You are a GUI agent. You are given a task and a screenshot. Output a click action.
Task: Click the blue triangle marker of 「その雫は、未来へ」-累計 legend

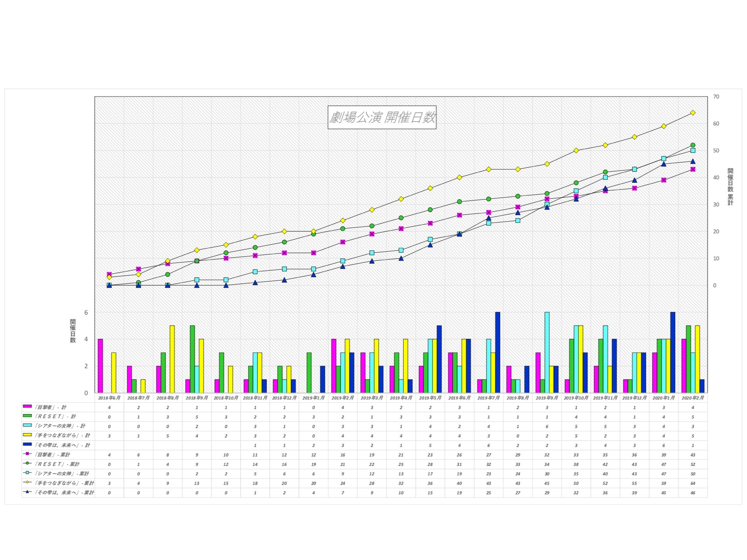(27, 492)
